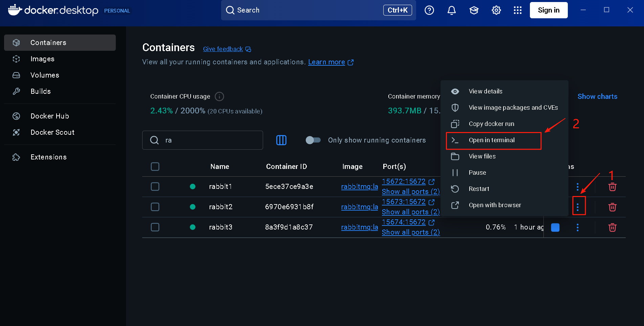Open the apps grid icon

point(517,10)
